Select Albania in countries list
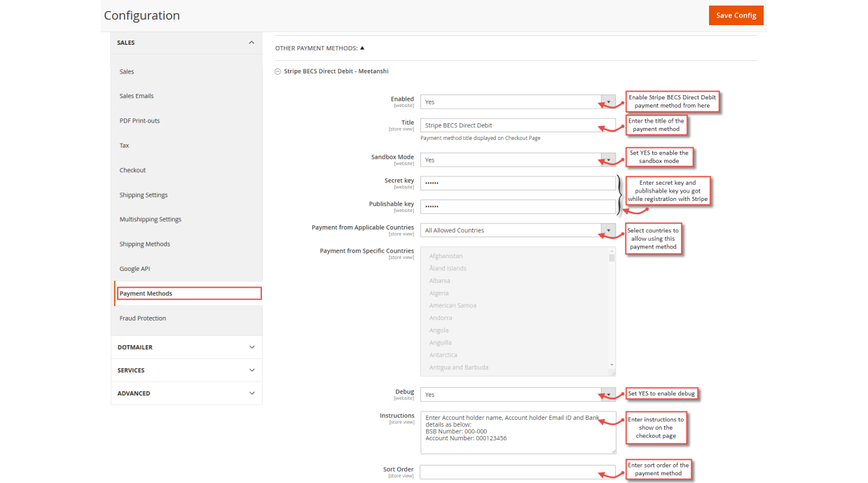Screen dimensions: 868x483 440,281
